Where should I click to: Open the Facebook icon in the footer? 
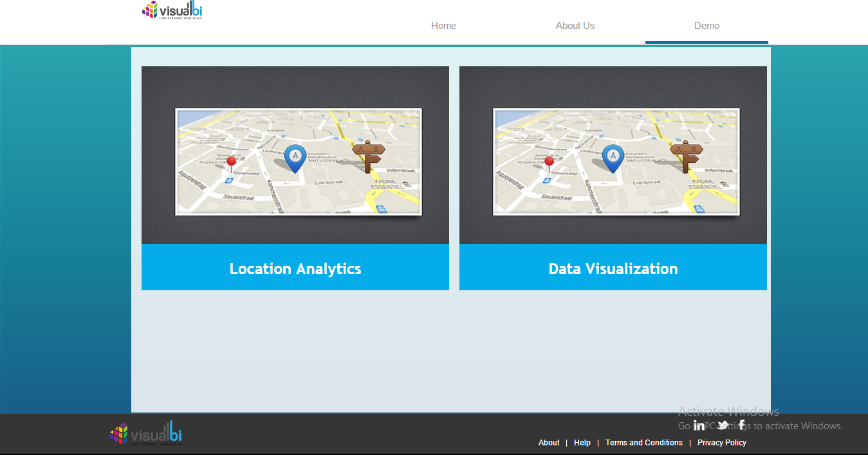[742, 425]
